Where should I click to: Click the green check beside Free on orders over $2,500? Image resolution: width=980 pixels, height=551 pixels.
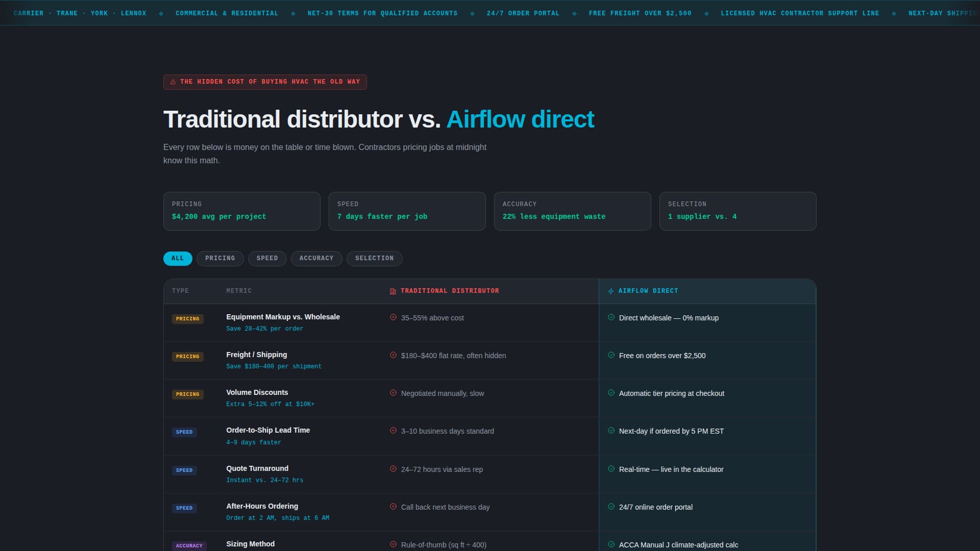tap(610, 356)
